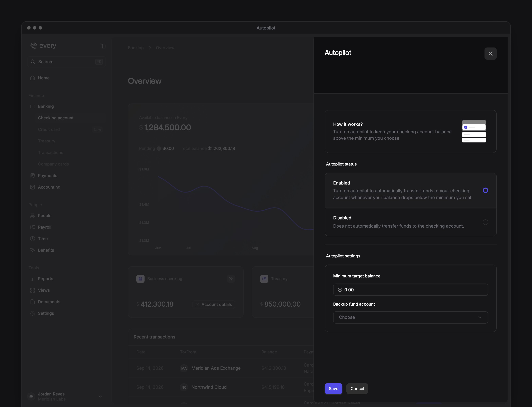Click the Home house icon

pyautogui.click(x=32, y=78)
